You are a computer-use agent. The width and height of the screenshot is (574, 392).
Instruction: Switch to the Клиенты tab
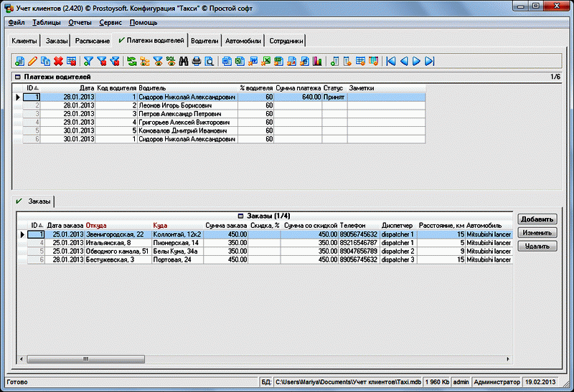pos(24,41)
